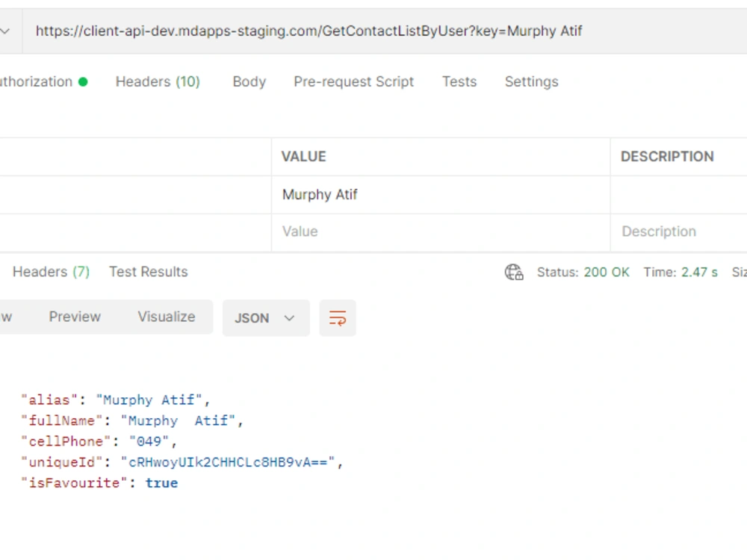Click the response time 2.47 s
Screen dimensions: 747x560
point(699,273)
